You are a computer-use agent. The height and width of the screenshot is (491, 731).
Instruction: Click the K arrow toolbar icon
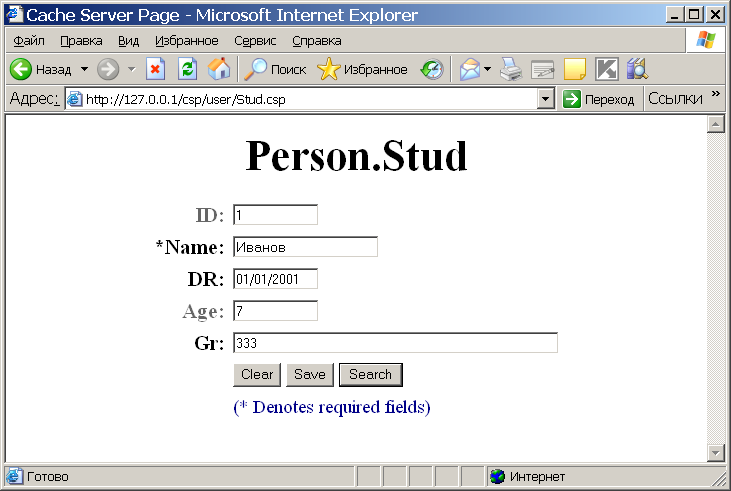pos(607,69)
